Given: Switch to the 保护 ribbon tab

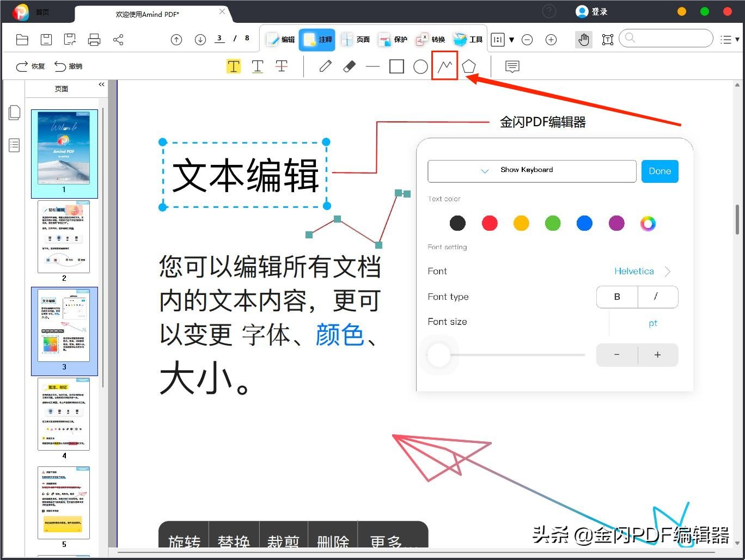Looking at the screenshot, I should coord(393,39).
